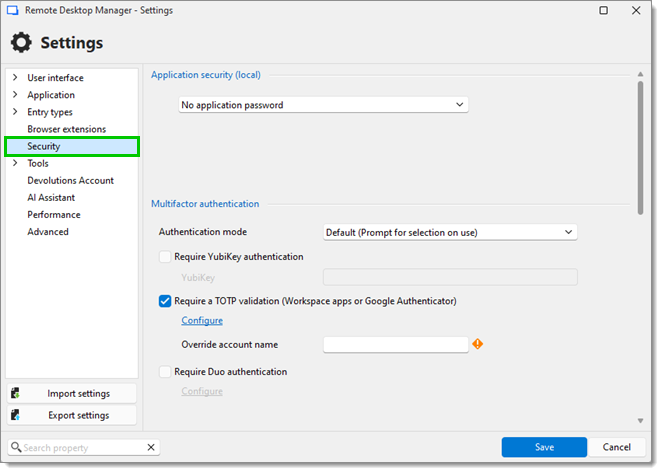Click the Export settings icon
The image size is (662, 473).
16,415
